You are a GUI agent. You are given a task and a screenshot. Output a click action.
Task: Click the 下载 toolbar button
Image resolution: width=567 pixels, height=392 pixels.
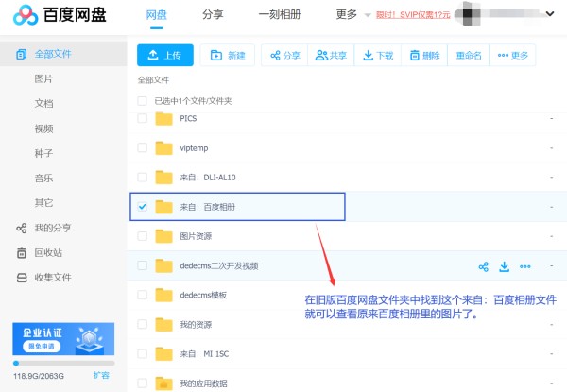tap(377, 56)
